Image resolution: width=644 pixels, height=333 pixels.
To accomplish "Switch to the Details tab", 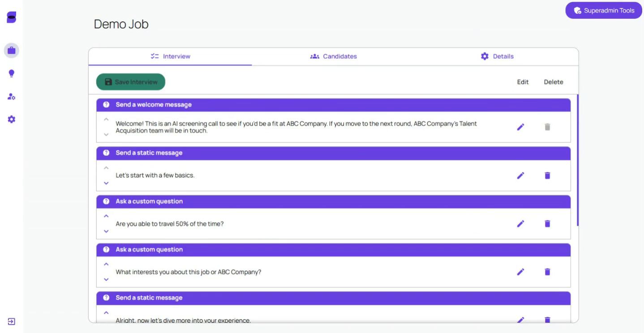I will [497, 56].
